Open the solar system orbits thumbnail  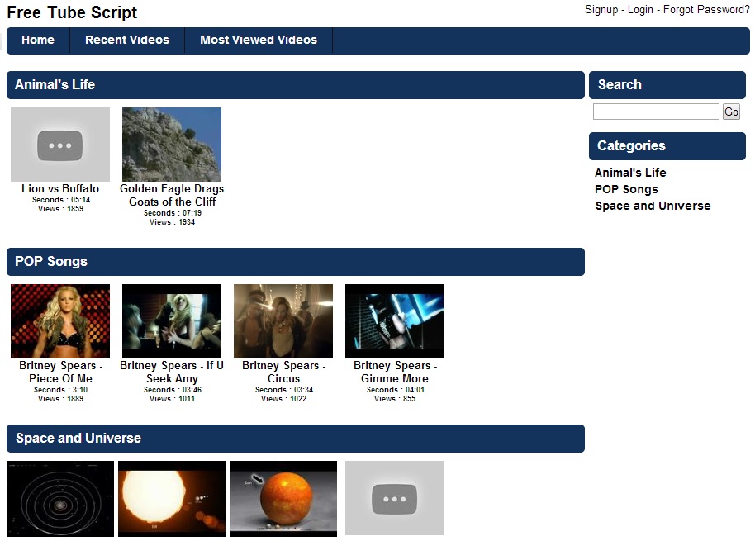pyautogui.click(x=60, y=499)
